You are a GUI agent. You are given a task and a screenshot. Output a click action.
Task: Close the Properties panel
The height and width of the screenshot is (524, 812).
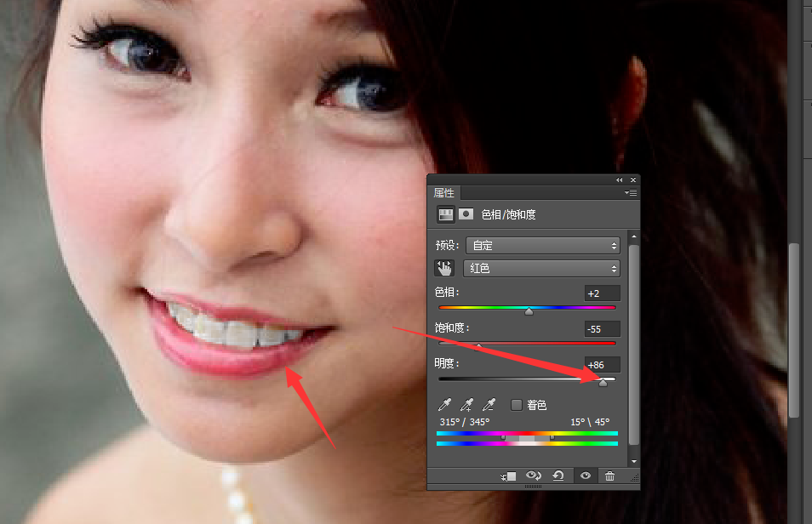(632, 180)
